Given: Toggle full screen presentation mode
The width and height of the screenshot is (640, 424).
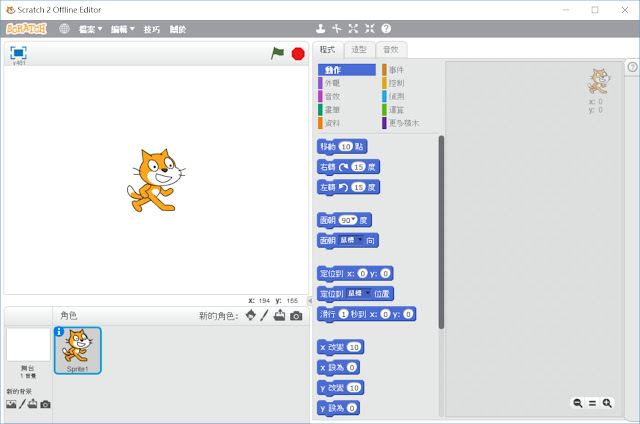Looking at the screenshot, I should [18, 53].
